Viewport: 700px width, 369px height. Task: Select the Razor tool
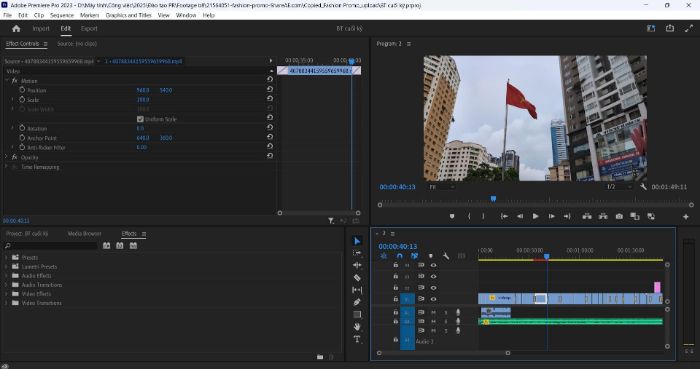pos(357,278)
